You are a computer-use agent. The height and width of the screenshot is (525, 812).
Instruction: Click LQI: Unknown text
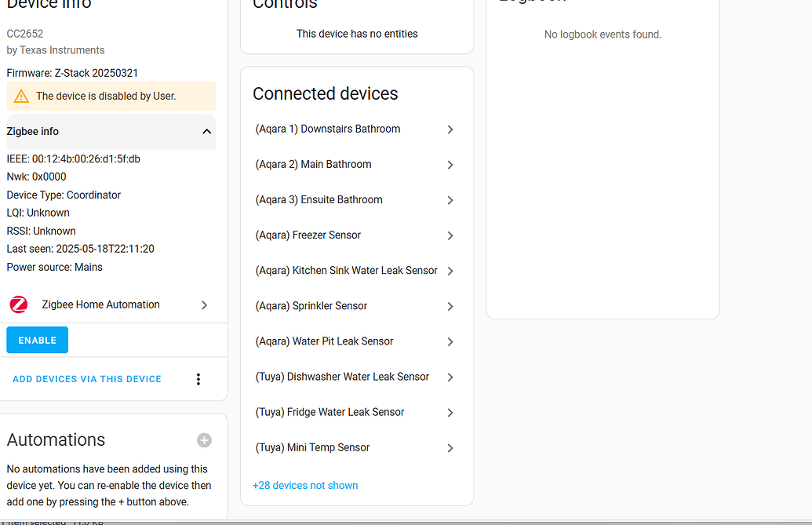click(x=38, y=213)
